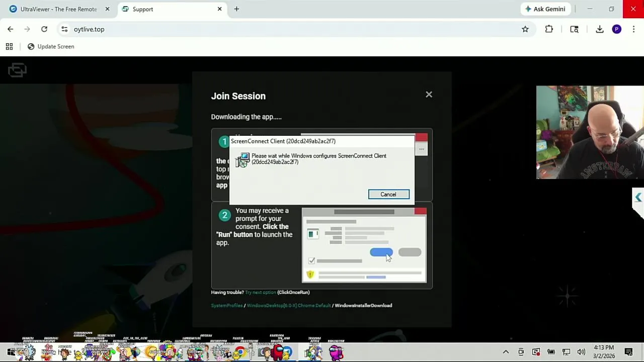
Task: Cancel the ScreenConnect Client configuration
Action: pos(388,195)
